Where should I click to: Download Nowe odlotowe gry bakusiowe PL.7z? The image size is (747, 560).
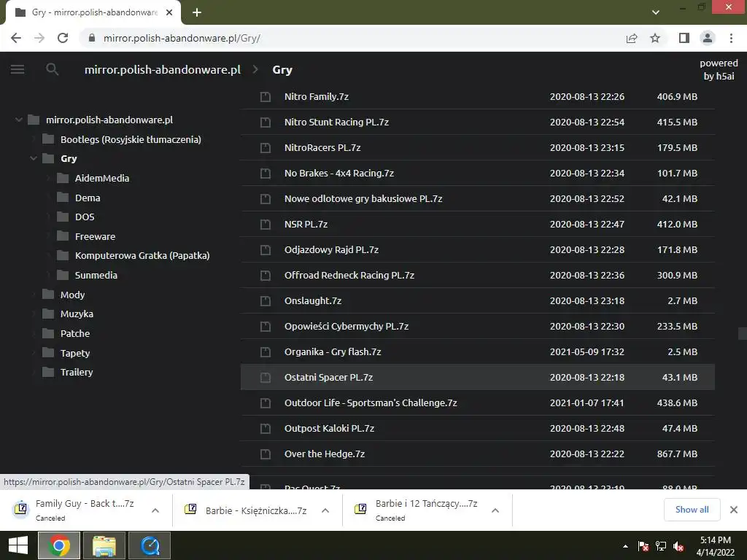point(363,198)
